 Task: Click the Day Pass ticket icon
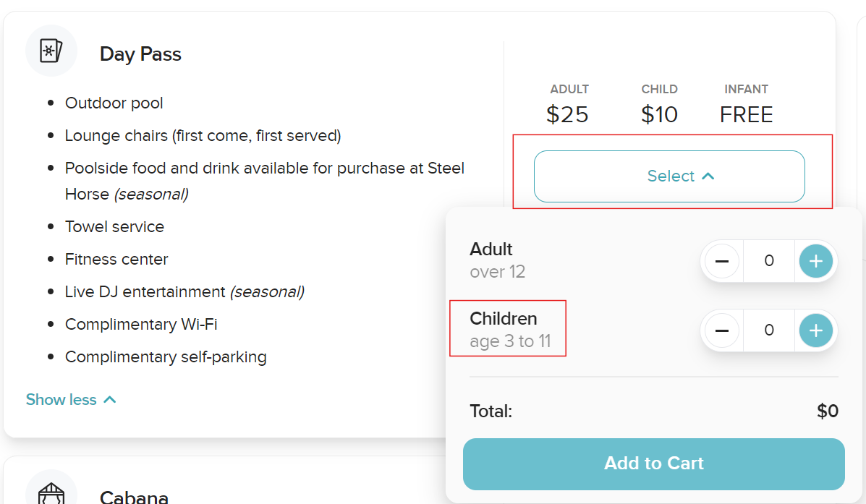coord(51,51)
